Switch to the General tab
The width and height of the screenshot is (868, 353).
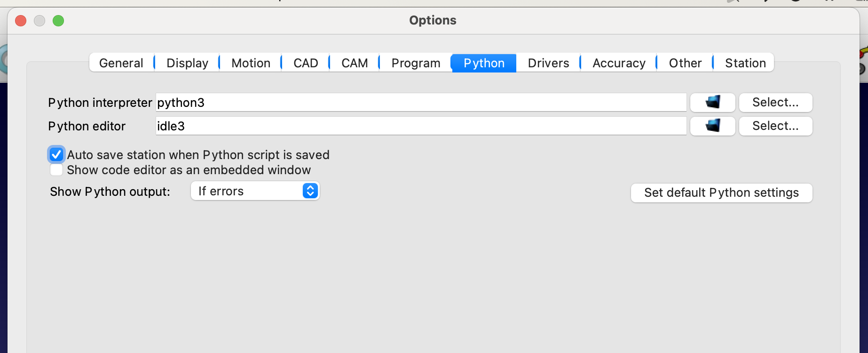pos(121,63)
